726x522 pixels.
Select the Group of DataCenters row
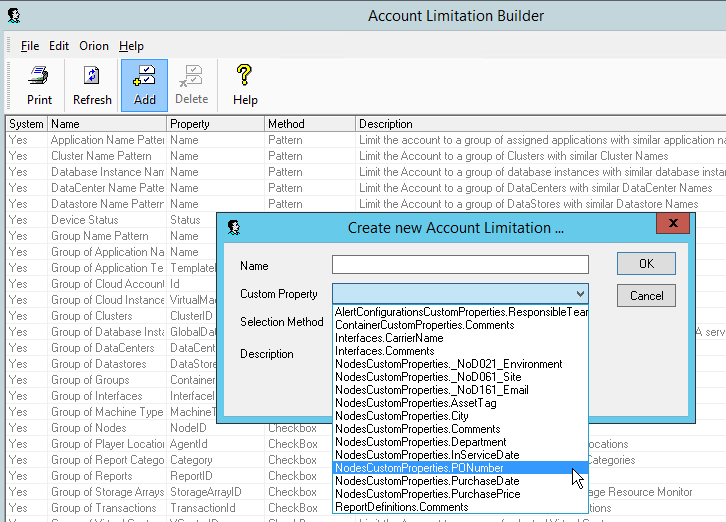[111, 348]
